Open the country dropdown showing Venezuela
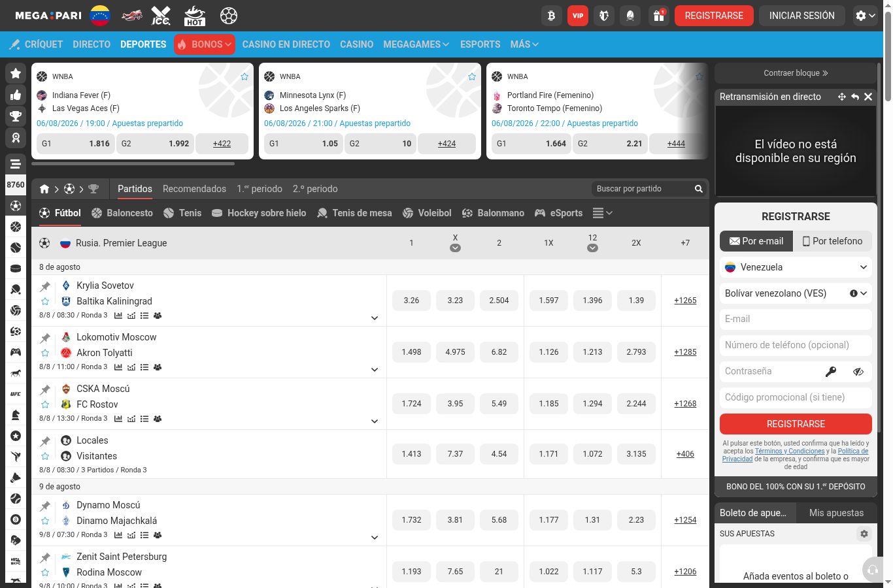Viewport: 893px width, 588px height. coord(796,267)
